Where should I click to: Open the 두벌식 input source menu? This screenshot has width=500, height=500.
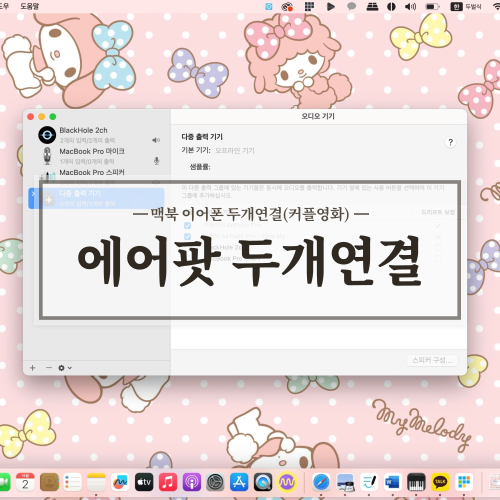coord(466,6)
